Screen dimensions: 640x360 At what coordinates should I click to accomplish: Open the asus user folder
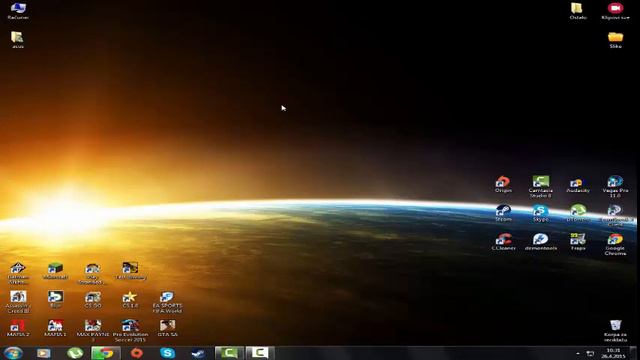tap(18, 40)
